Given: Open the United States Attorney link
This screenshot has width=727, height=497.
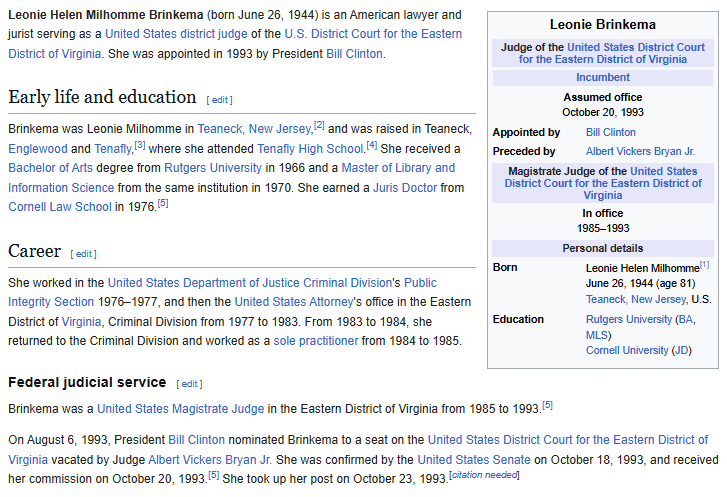Looking at the screenshot, I should tap(294, 302).
